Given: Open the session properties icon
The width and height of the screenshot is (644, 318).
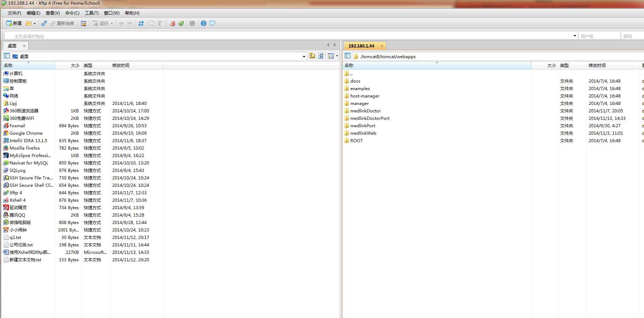Looking at the screenshot, I should pos(83,23).
